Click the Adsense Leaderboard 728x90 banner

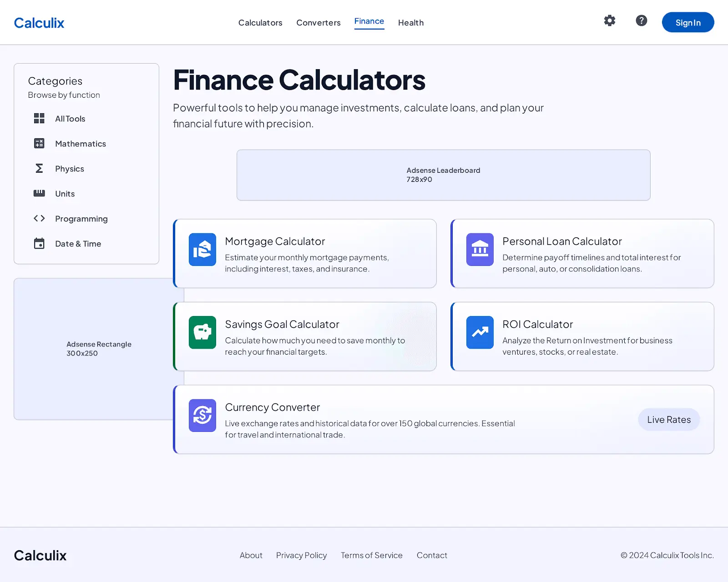444,175
